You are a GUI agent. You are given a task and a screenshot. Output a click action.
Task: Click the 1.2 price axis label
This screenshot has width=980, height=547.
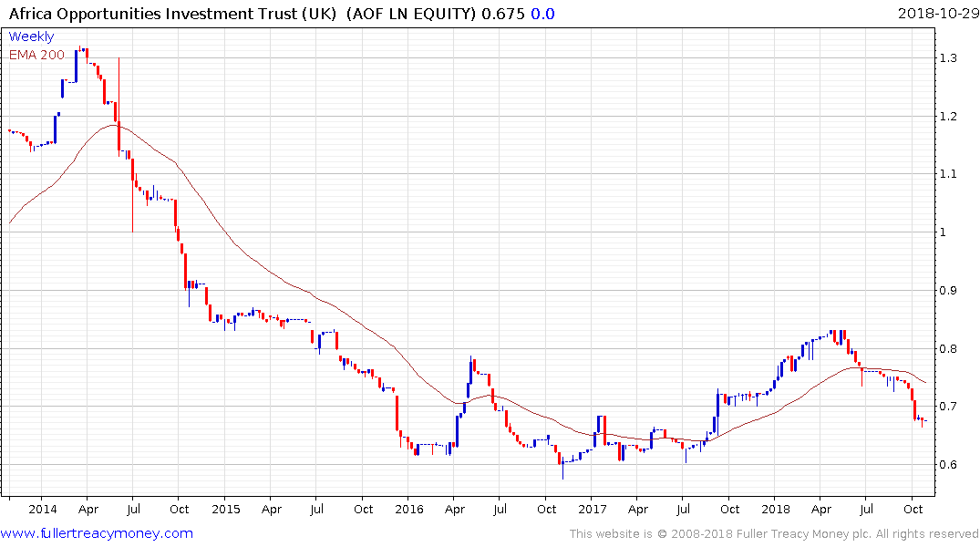(948, 117)
